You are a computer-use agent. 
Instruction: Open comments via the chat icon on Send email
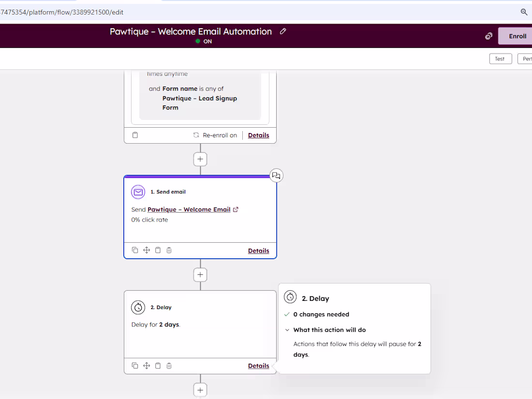click(x=276, y=176)
